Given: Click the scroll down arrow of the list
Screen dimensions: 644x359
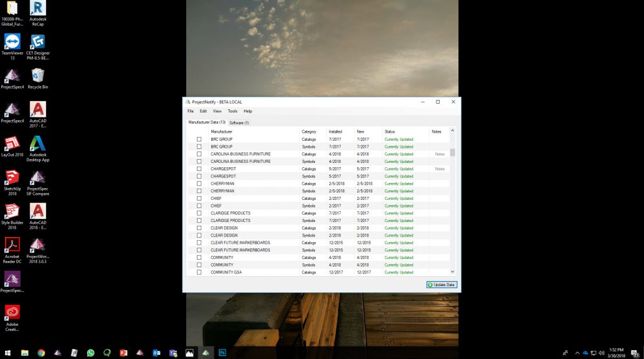Looking at the screenshot, I should [x=452, y=272].
